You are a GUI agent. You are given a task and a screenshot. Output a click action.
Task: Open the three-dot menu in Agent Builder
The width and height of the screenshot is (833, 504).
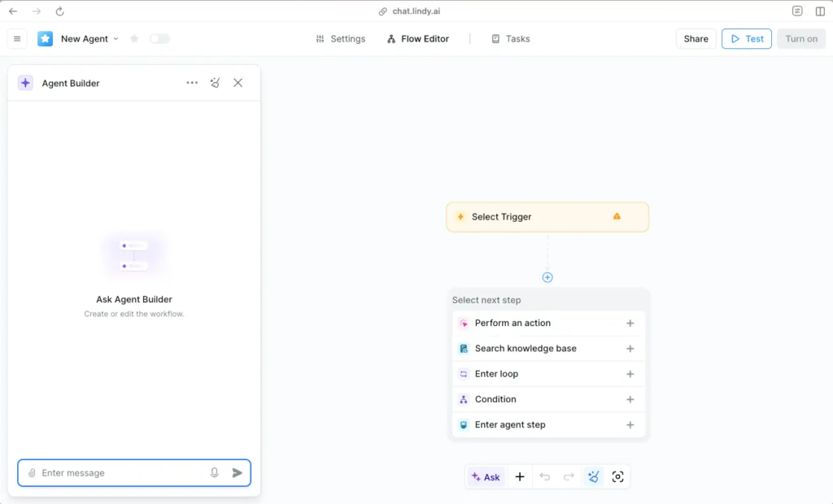192,82
